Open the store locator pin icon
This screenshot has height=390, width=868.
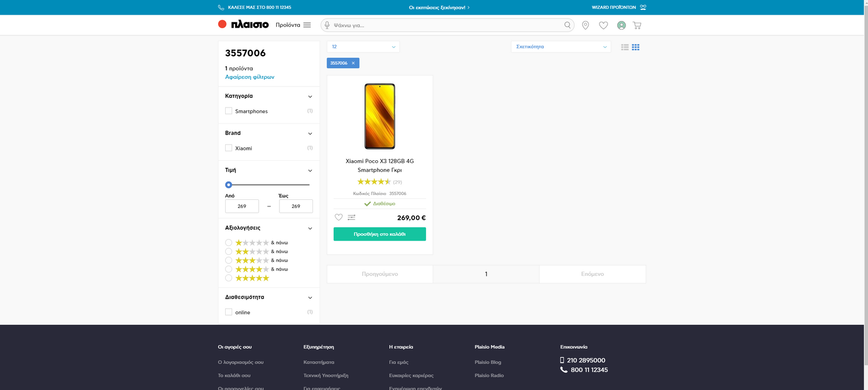tap(585, 25)
